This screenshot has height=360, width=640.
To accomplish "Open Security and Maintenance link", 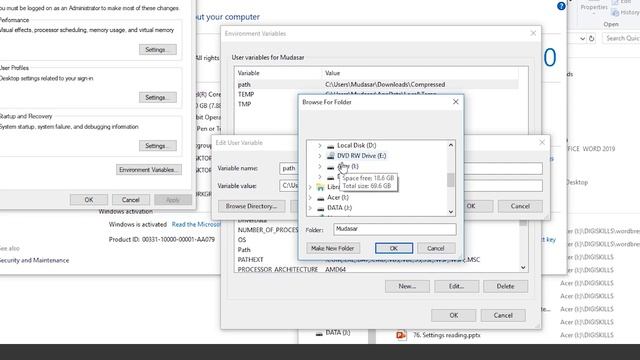I will (34, 260).
